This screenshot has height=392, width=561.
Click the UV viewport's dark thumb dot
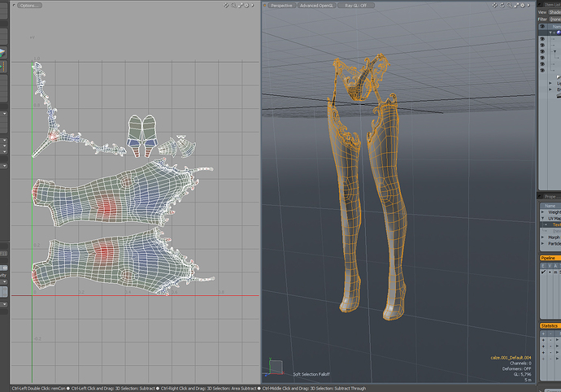coord(14,6)
